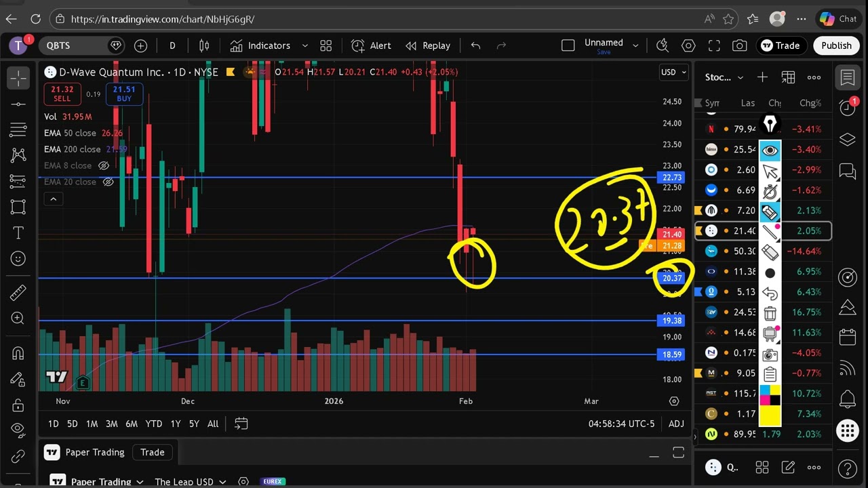Collapse the indicator legend chevron

point(53,199)
